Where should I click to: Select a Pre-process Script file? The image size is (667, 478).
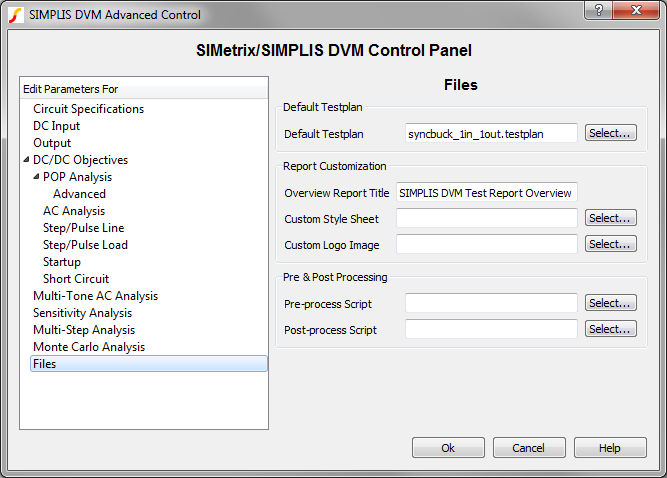point(610,303)
